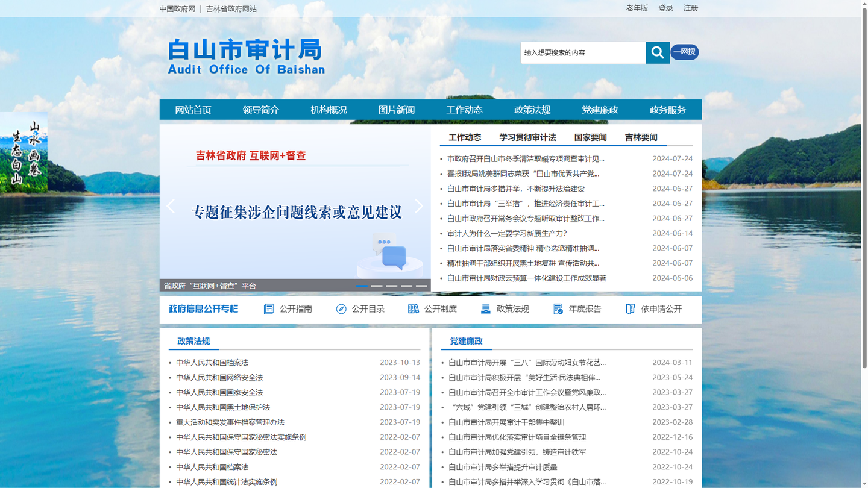Viewport: 868px width, 488px height.
Task: Select the first carousel indicator dash
Action: click(362, 286)
